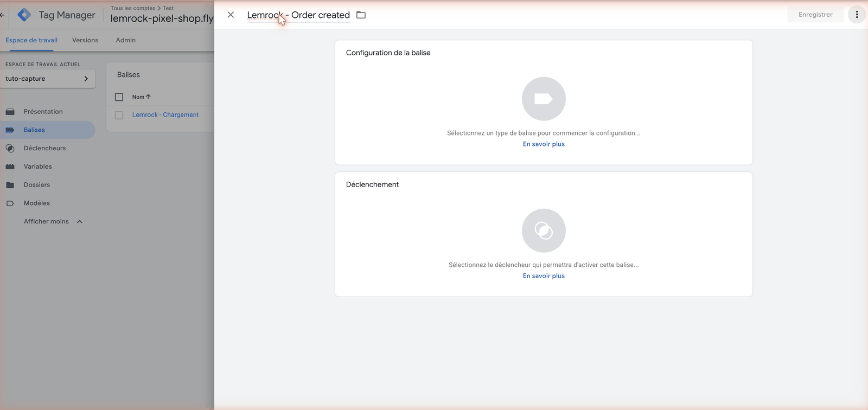Edit the tag name Lemrock - Order created
The image size is (868, 410).
[x=298, y=15]
